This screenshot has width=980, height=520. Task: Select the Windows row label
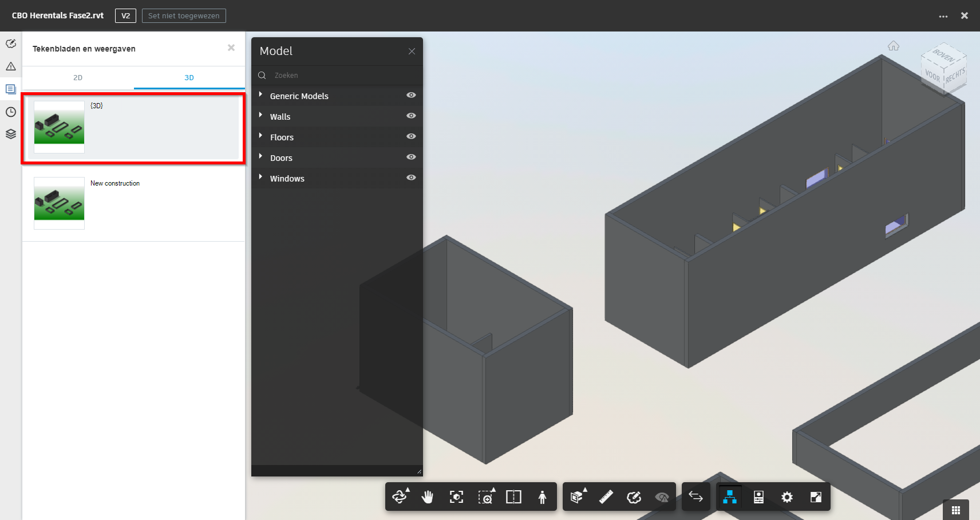click(287, 179)
